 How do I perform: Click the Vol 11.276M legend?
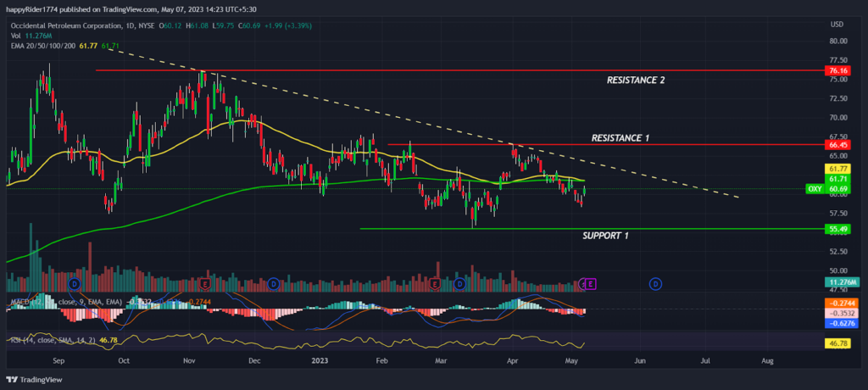coord(31,36)
